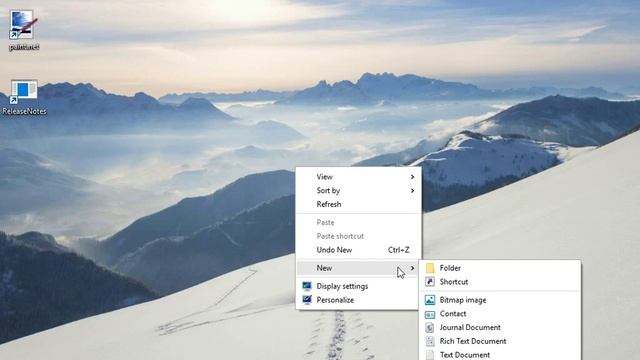Expand the New submenu arrow
This screenshot has width=640, height=360.
coord(412,268)
